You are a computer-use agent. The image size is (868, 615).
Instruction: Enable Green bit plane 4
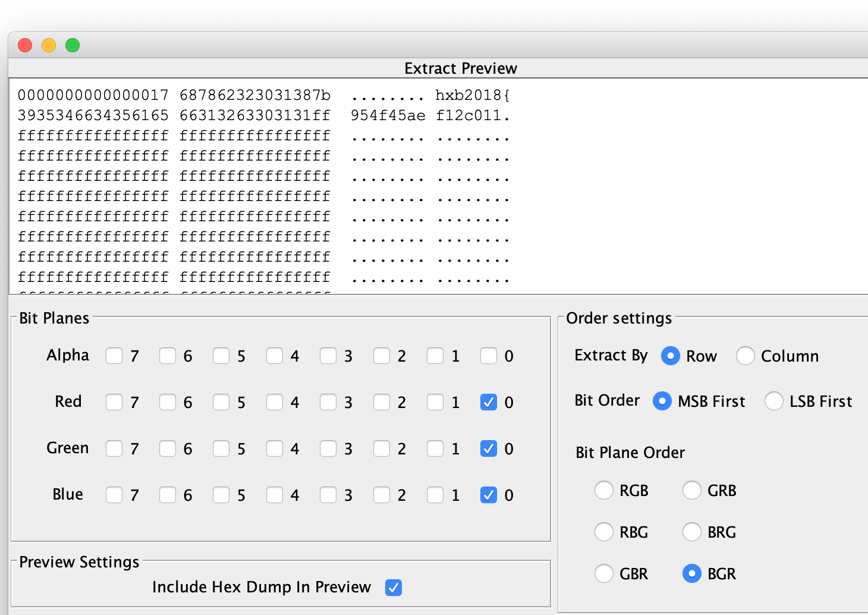click(x=275, y=448)
